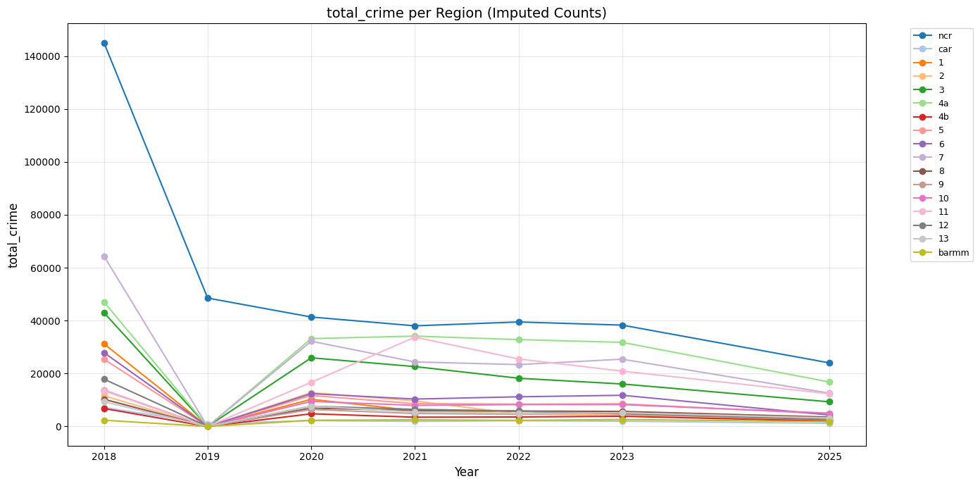The height and width of the screenshot is (486, 980).
Task: Click the vertical total_crime axis label
Action: click(x=13, y=235)
